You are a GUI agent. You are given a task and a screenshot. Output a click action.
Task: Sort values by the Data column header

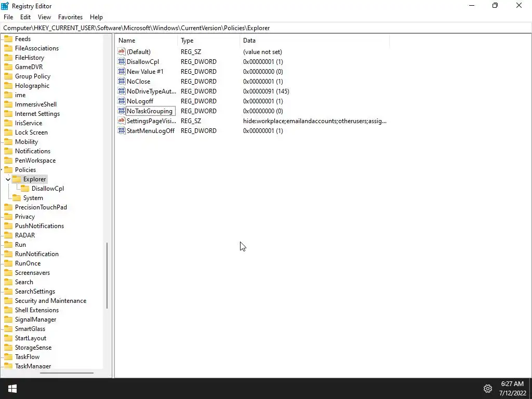point(314,41)
